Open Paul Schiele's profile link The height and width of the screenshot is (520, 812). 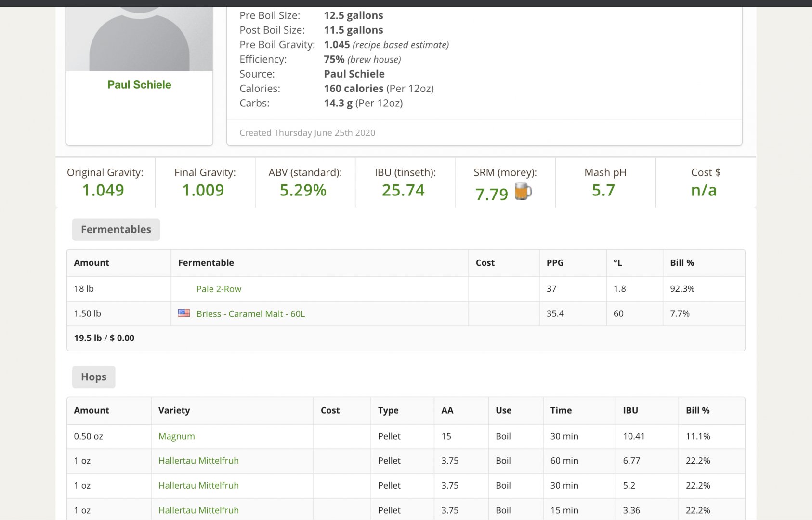click(139, 85)
